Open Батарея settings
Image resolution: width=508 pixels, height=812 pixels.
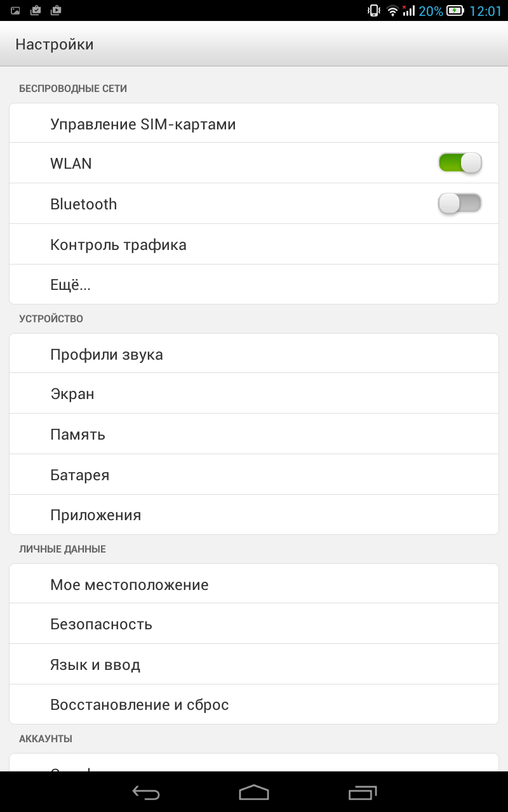pos(254,475)
